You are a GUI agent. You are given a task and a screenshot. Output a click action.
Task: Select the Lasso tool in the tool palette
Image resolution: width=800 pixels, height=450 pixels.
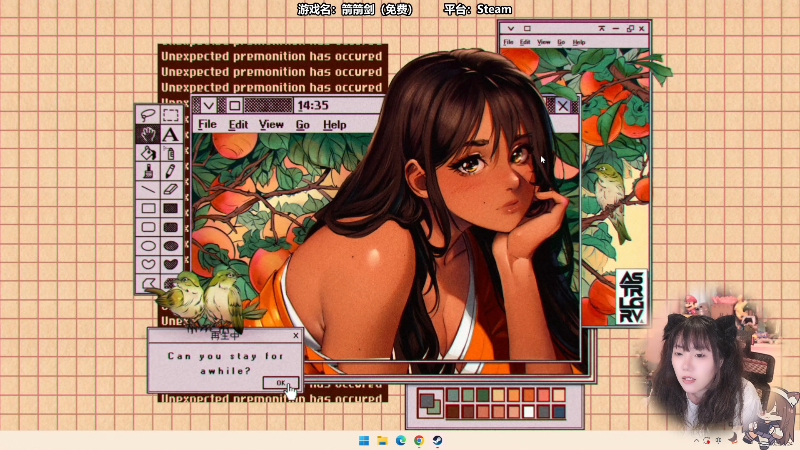[x=148, y=115]
